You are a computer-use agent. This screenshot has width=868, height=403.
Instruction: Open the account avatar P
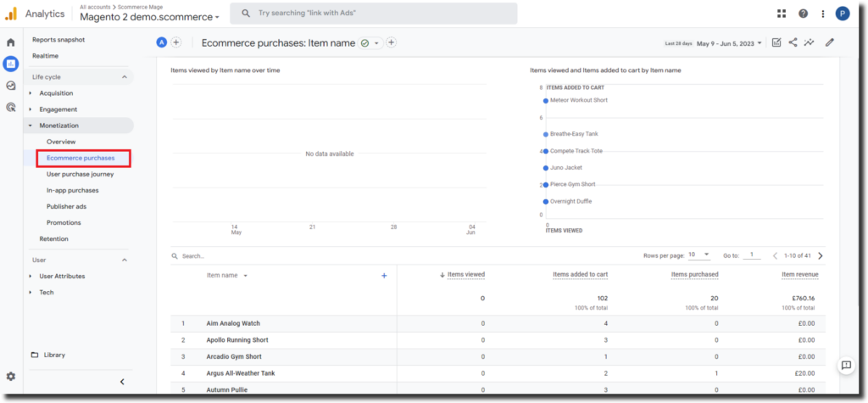pyautogui.click(x=843, y=14)
